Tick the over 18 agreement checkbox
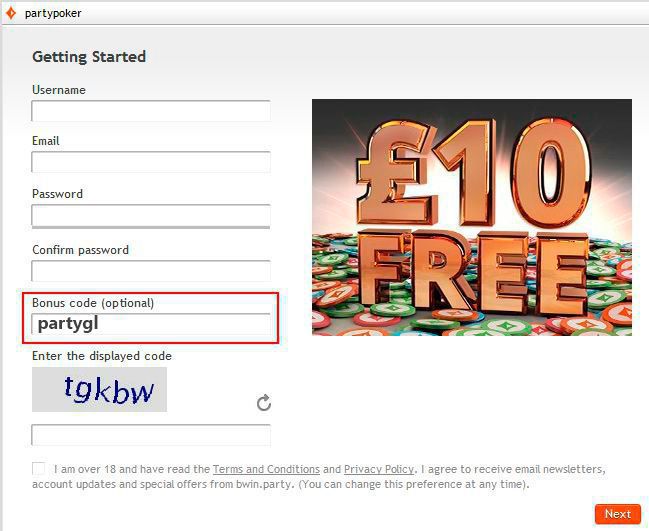The width and height of the screenshot is (649, 531). click(x=38, y=469)
